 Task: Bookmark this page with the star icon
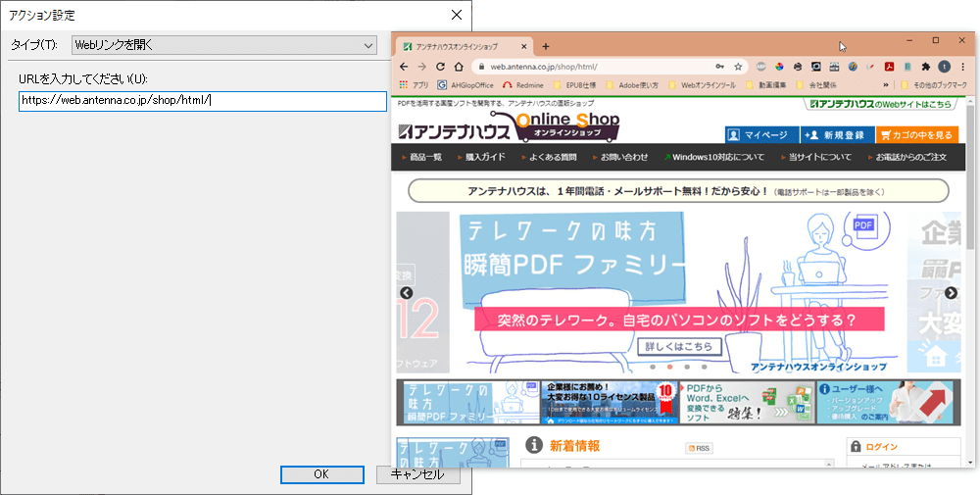click(740, 67)
